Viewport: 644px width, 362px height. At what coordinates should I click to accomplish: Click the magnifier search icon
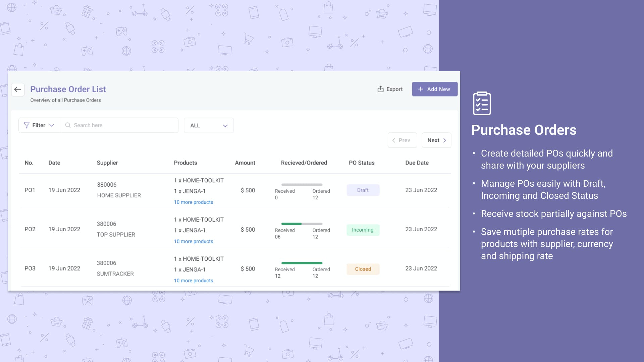(68, 125)
